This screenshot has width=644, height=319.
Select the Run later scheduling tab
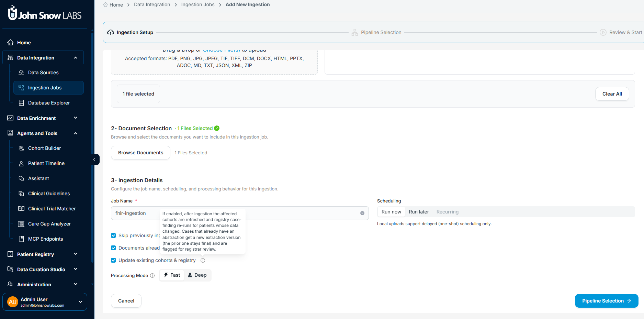419,212
